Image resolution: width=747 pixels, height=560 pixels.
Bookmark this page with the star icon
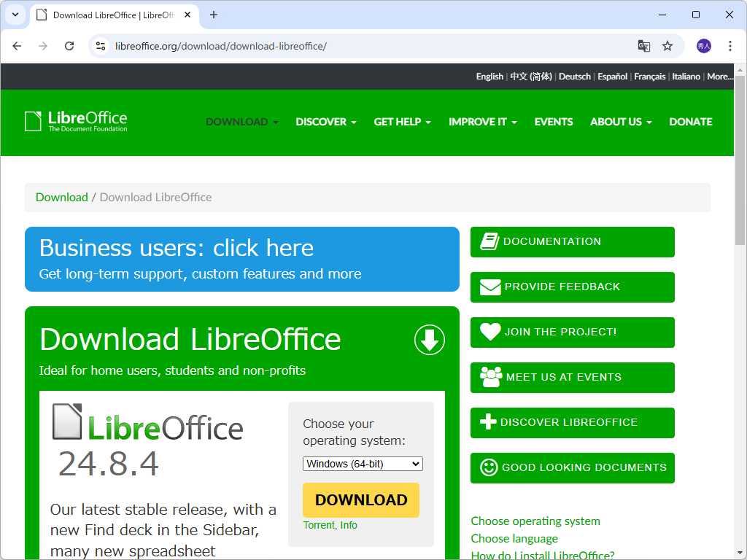click(x=667, y=45)
